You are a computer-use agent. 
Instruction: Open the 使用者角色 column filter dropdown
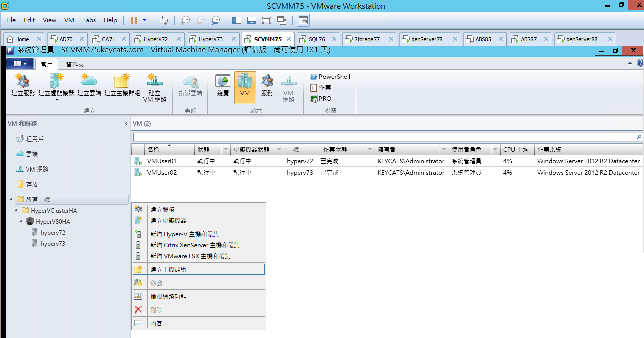pyautogui.click(x=495, y=150)
